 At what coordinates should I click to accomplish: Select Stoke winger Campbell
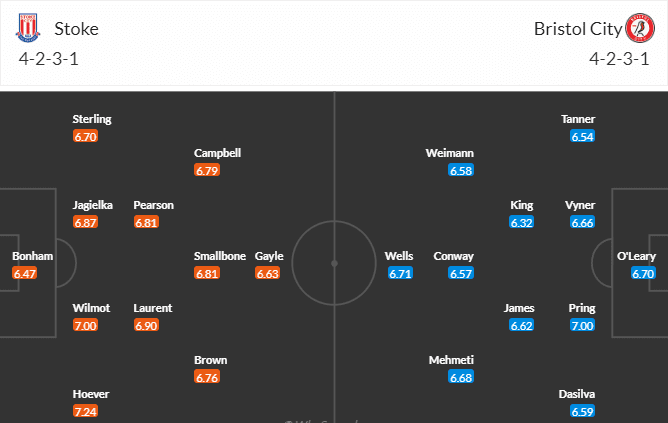point(218,153)
